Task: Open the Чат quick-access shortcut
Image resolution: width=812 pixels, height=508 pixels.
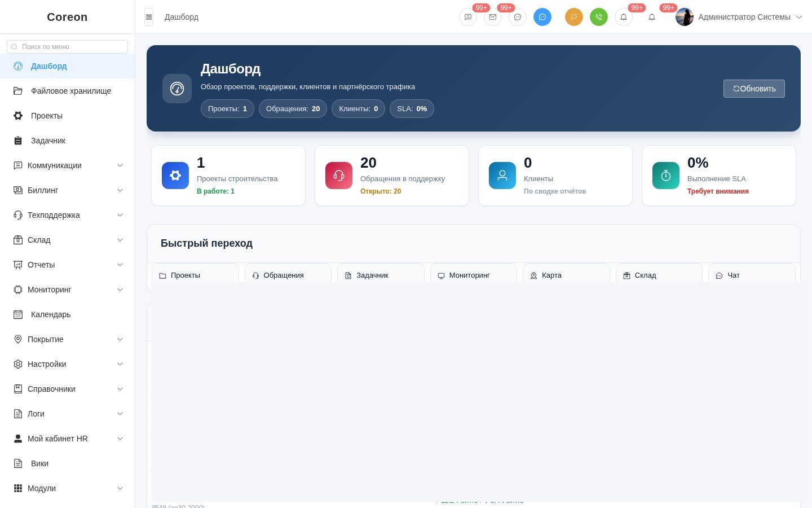Action: 752,274
